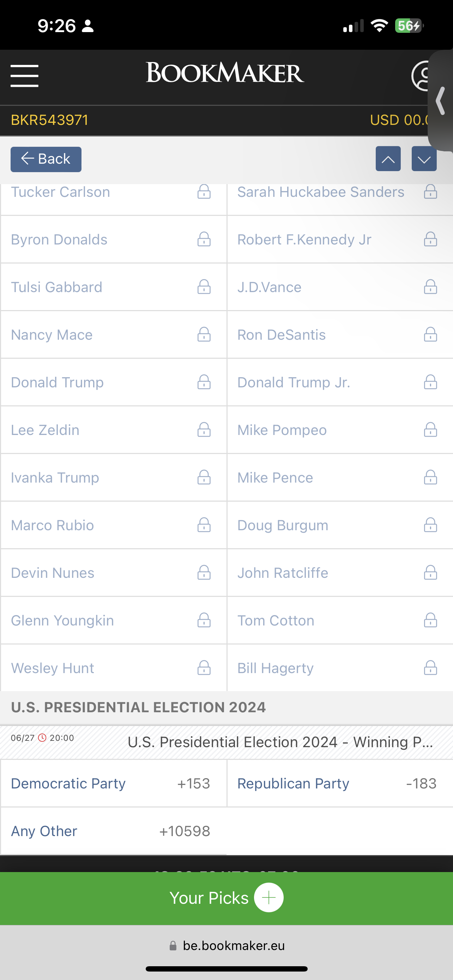Tap lock icon beside Marco Rubio
Screen dimensions: 453x980
204,525
